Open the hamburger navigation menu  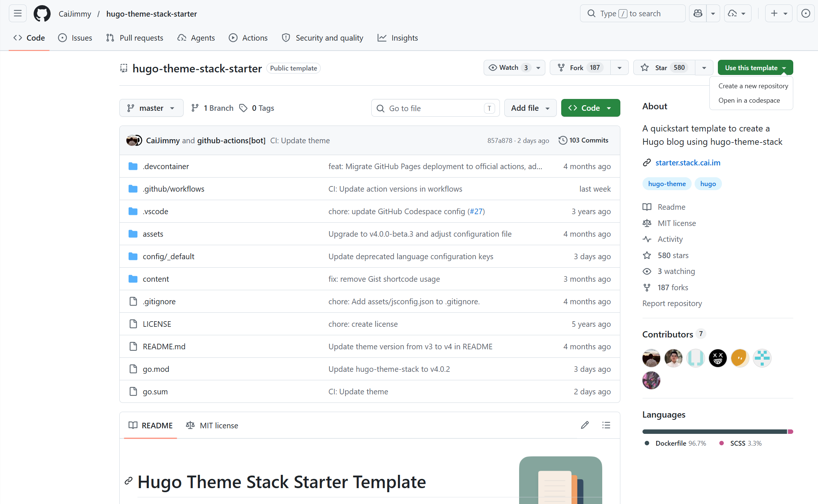(x=17, y=14)
